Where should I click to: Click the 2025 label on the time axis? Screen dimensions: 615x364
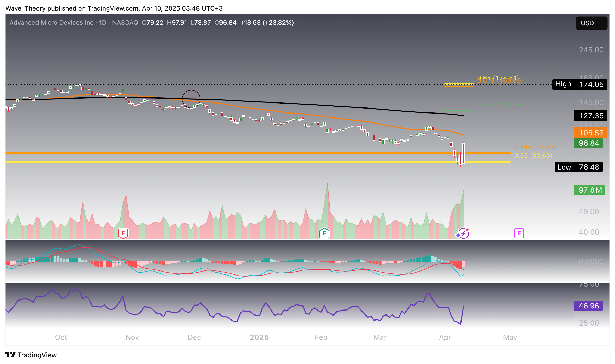259,337
